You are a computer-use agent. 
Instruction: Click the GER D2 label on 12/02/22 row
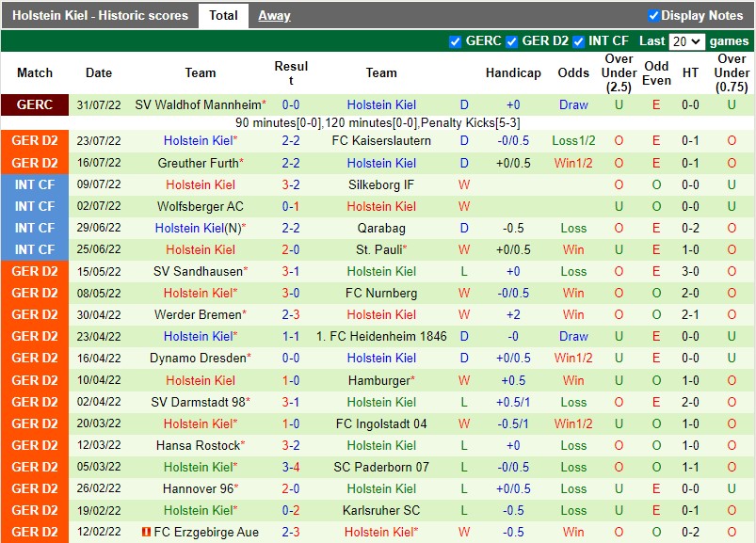coord(35,532)
